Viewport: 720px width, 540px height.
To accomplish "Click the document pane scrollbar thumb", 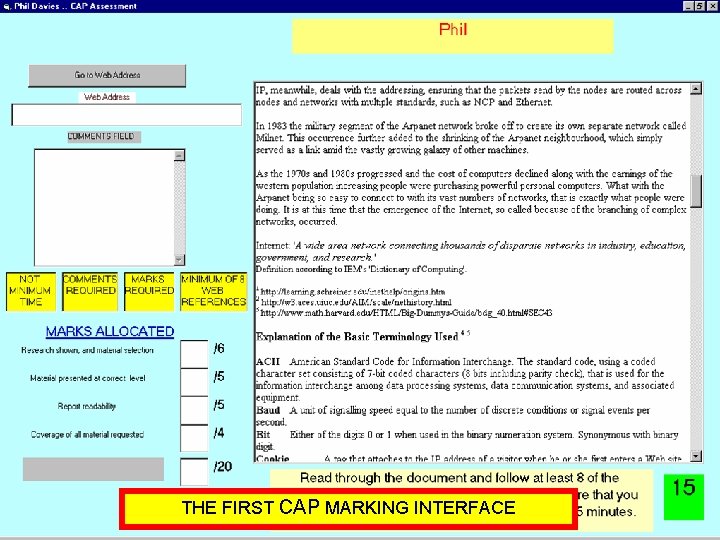I will point(696,191).
